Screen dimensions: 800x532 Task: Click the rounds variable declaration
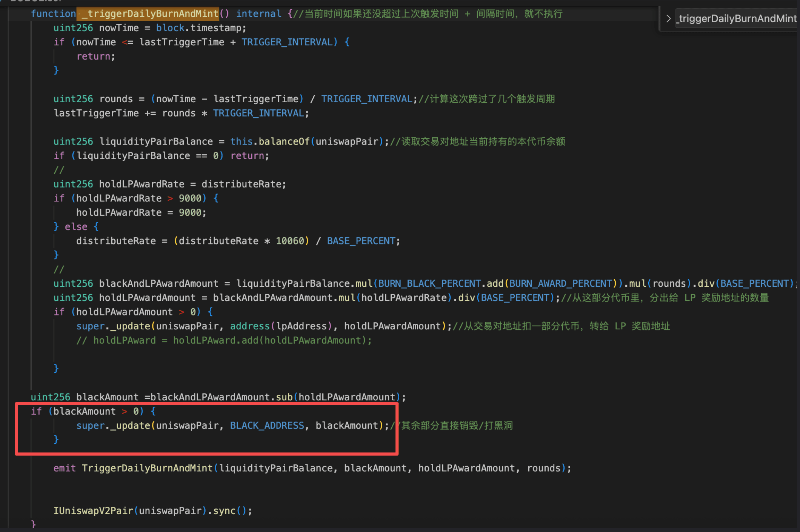point(116,99)
